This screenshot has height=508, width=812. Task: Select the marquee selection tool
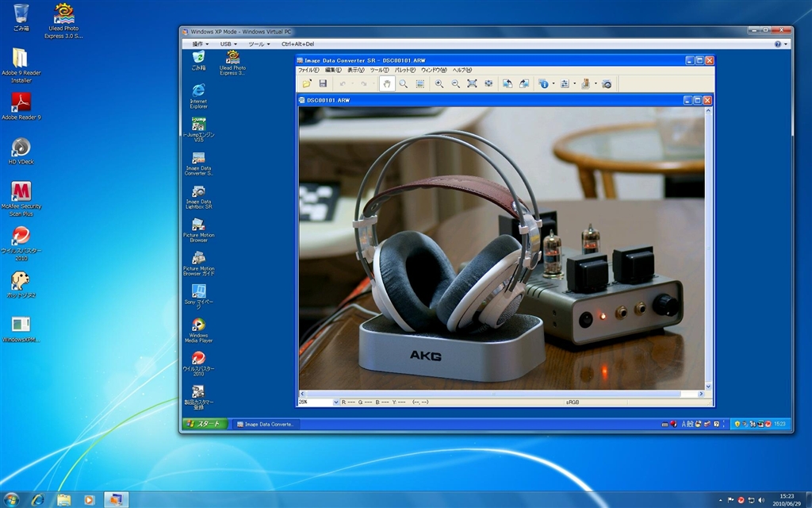pyautogui.click(x=420, y=83)
